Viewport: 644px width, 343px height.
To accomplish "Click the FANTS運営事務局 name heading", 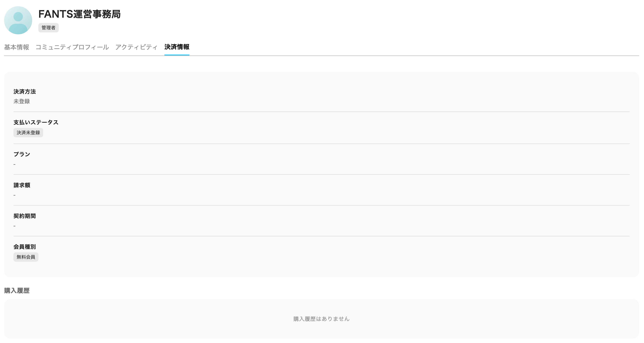I will pyautogui.click(x=80, y=14).
